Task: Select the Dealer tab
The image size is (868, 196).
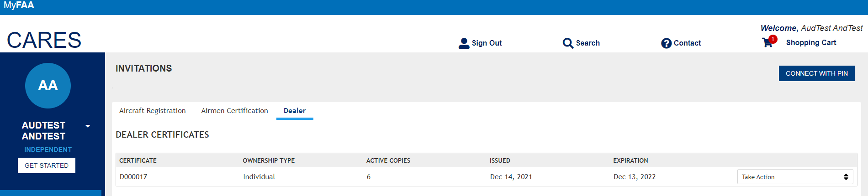Action: [295, 111]
